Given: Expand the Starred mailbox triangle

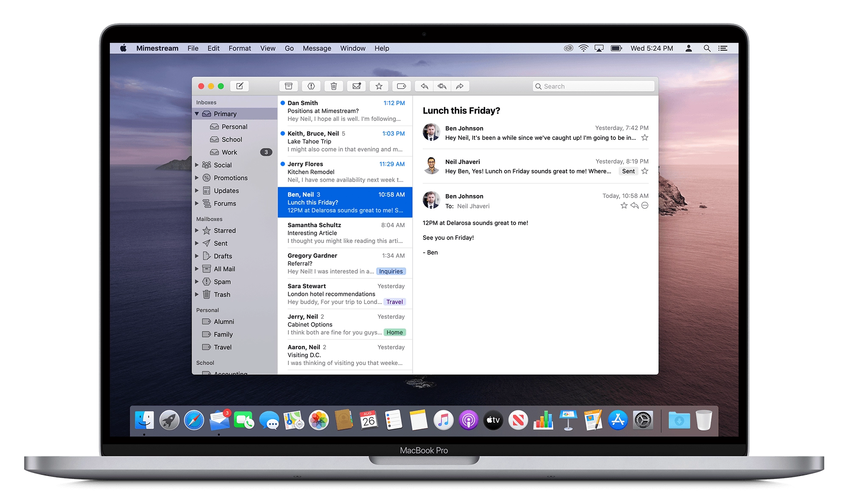Looking at the screenshot, I should 197,231.
